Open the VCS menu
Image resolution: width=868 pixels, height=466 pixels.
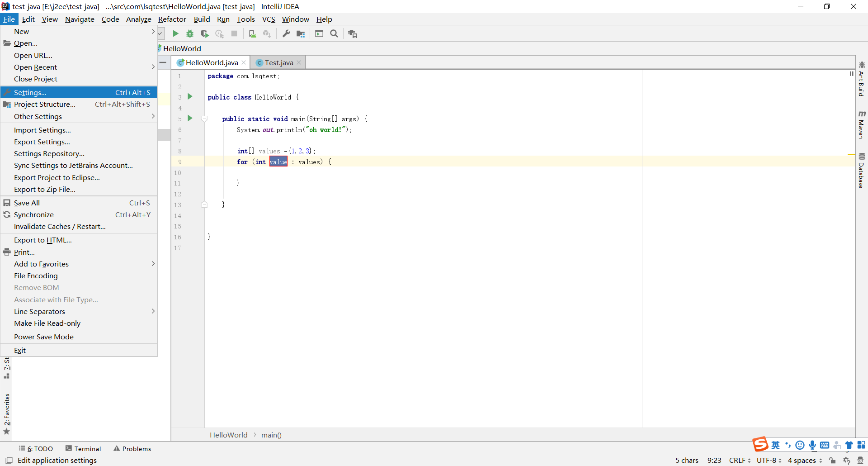(269, 19)
